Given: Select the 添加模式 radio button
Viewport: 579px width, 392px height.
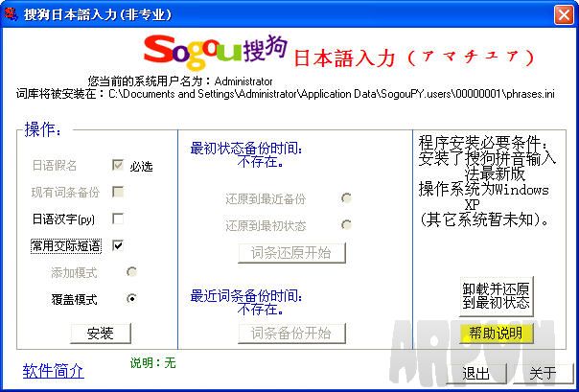Looking at the screenshot, I should point(132,272).
